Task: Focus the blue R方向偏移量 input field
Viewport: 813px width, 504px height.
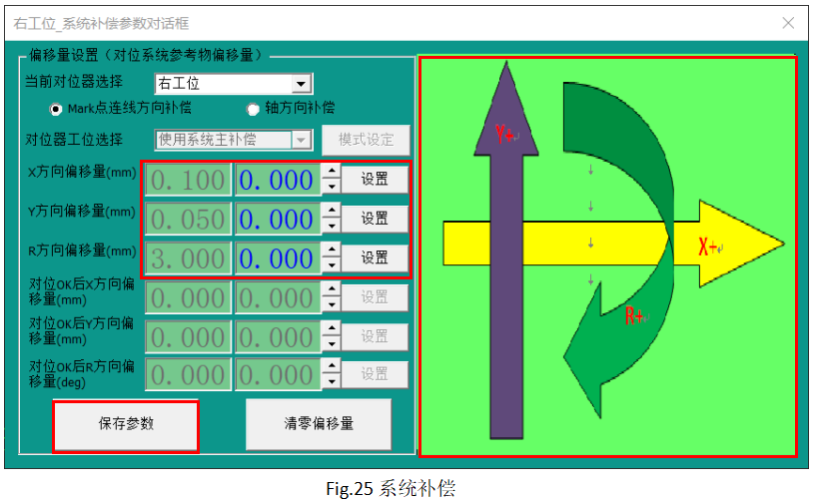Action: coord(277,258)
